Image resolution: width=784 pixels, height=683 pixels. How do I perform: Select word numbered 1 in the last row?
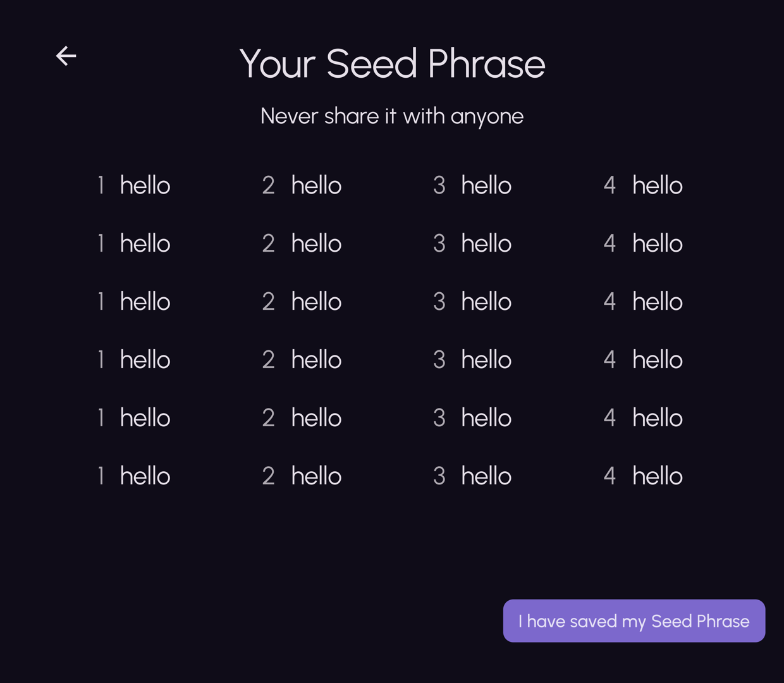(x=134, y=476)
